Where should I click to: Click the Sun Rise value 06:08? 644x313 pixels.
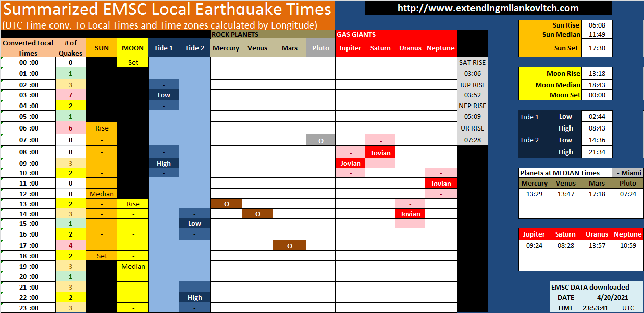597,25
